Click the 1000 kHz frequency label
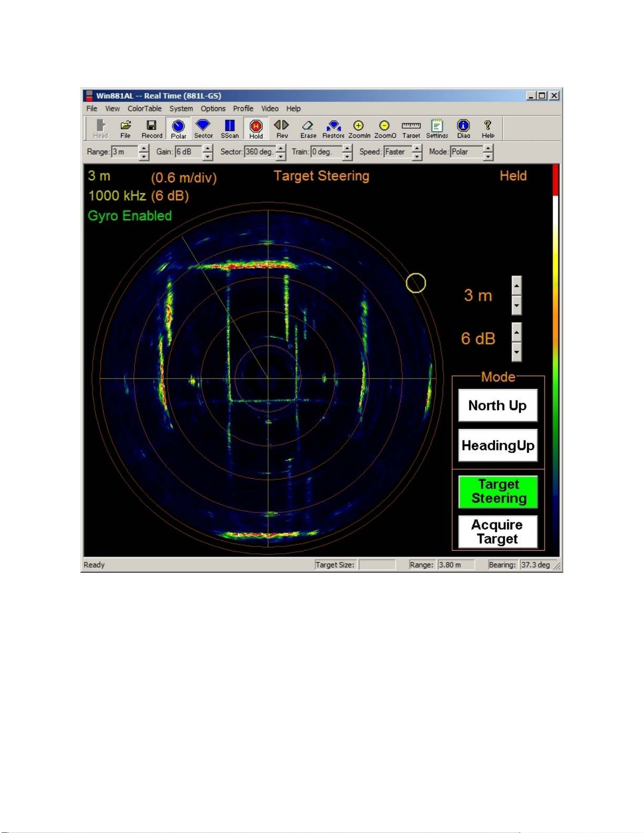 [x=117, y=196]
